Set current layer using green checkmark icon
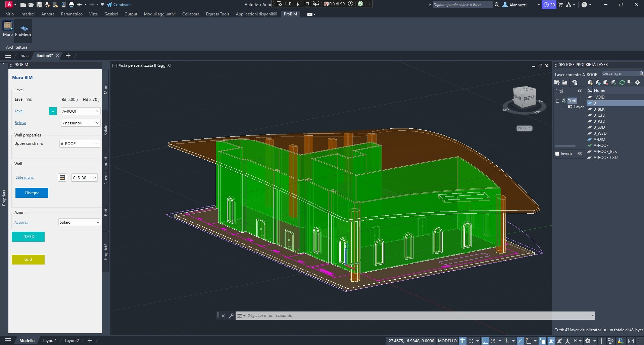 (613, 82)
